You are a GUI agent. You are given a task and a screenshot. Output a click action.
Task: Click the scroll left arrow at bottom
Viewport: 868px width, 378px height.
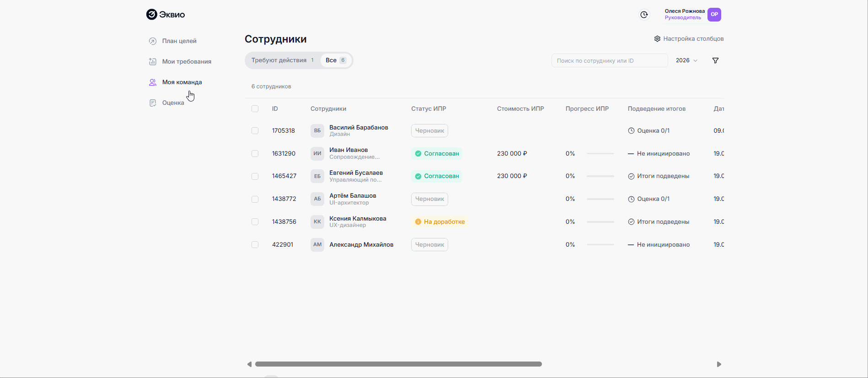point(249,364)
